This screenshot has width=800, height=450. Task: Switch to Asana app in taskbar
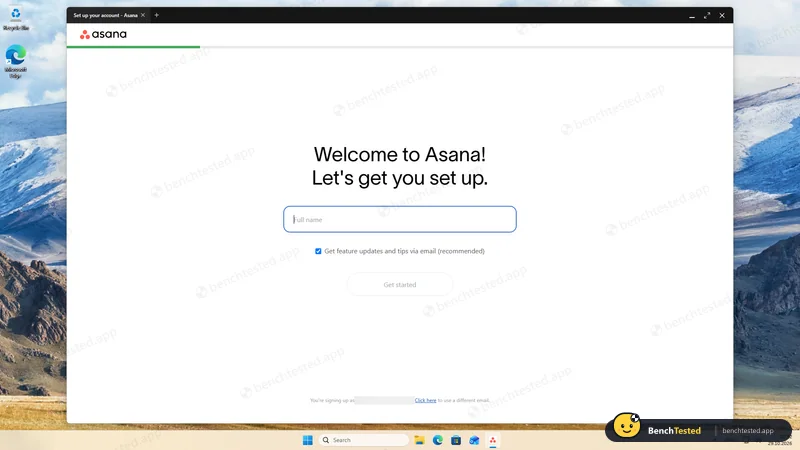coord(493,440)
